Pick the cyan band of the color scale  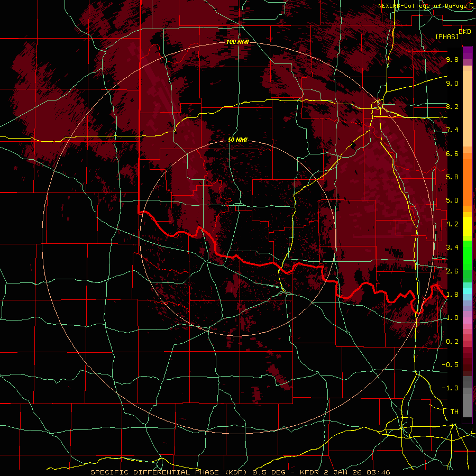click(467, 290)
